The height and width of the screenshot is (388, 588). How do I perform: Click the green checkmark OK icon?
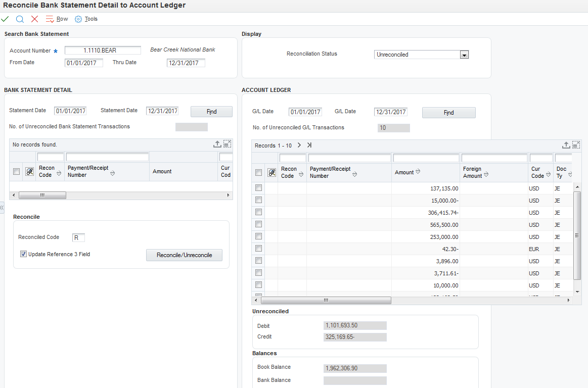[5, 19]
